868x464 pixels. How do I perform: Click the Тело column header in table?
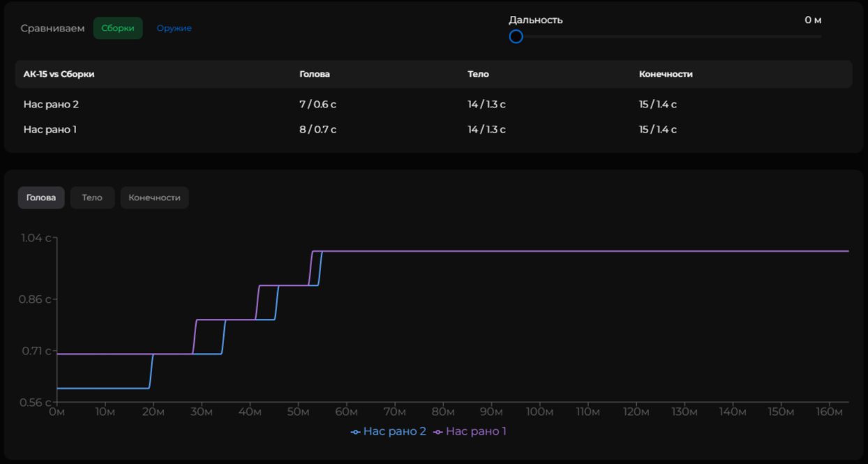(x=478, y=74)
